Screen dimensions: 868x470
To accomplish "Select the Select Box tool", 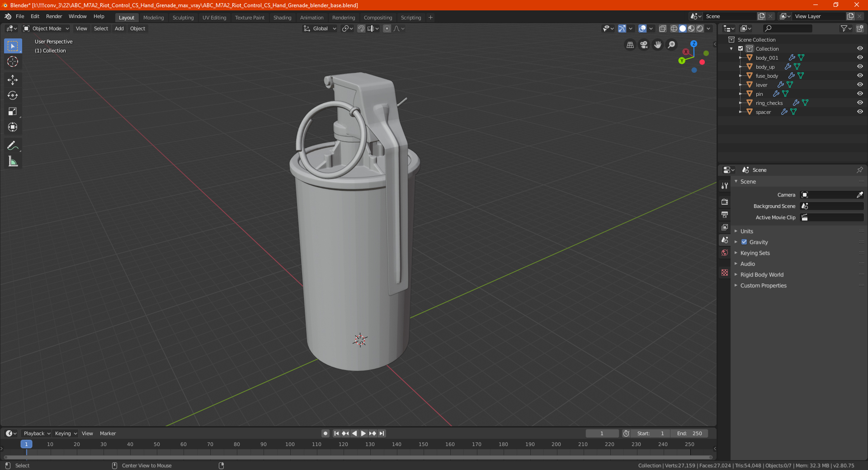I will coord(13,46).
